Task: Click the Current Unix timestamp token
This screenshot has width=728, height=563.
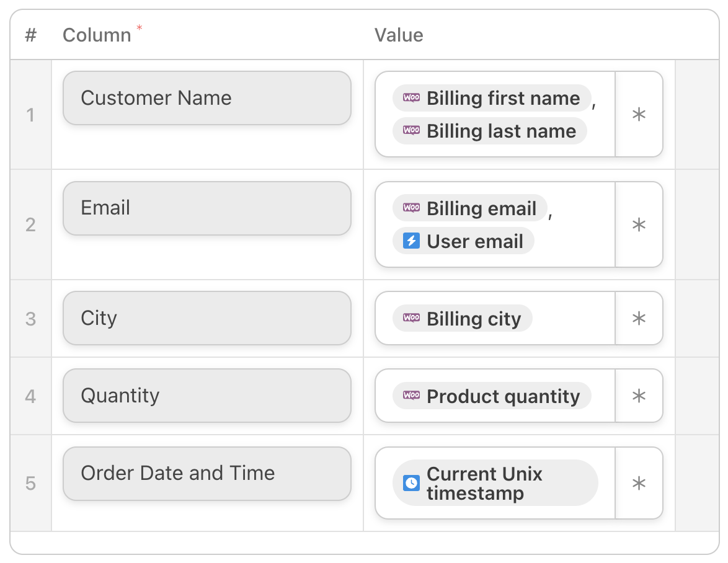Action: tap(495, 483)
